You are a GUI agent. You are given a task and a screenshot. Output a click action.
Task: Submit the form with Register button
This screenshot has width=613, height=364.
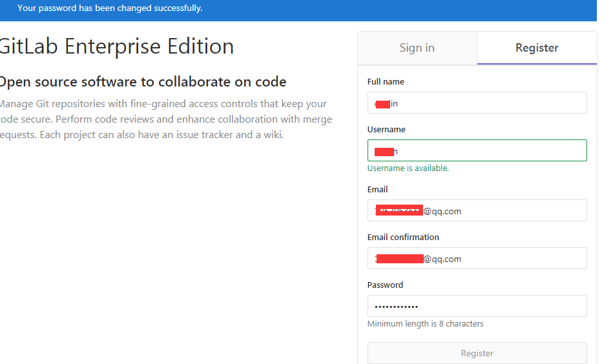(x=477, y=353)
